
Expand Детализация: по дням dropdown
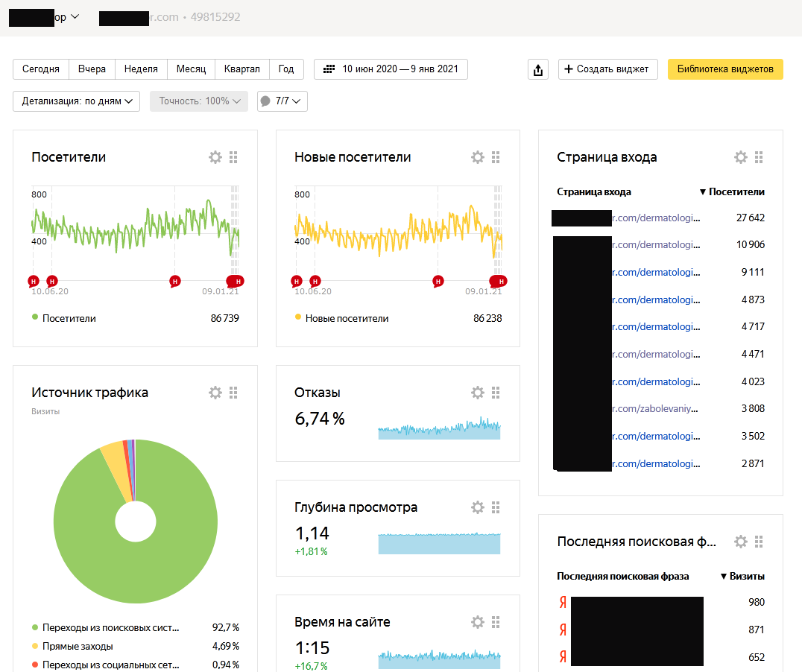(77, 101)
